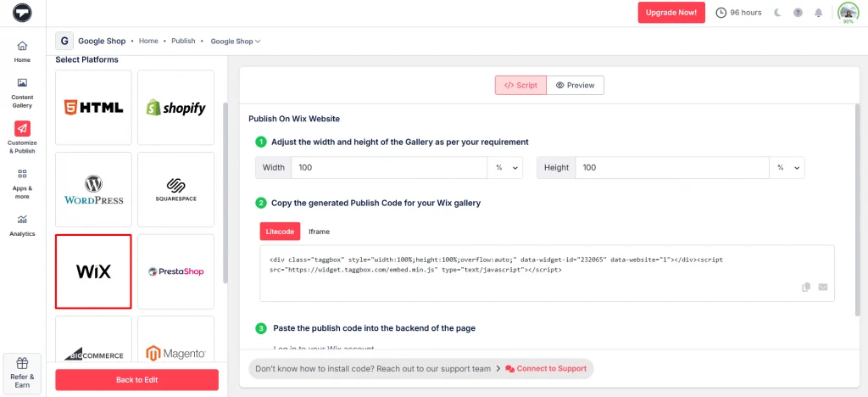868x397 pixels.
Task: Open the help question mark icon
Action: 798,13
